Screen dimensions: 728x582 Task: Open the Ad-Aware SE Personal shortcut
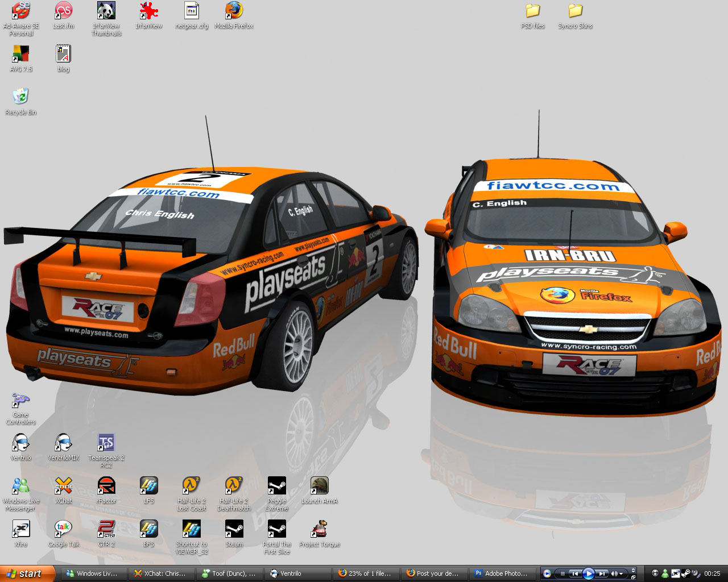pos(21,19)
